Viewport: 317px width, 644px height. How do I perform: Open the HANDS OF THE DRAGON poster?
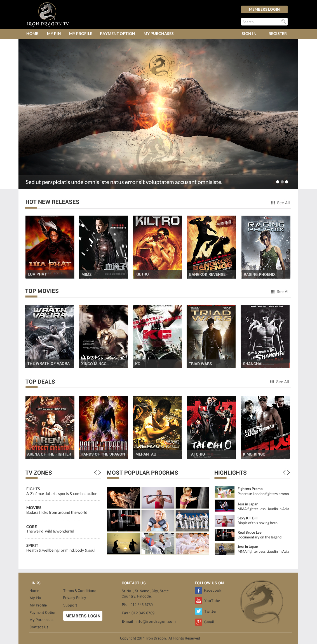(x=104, y=427)
